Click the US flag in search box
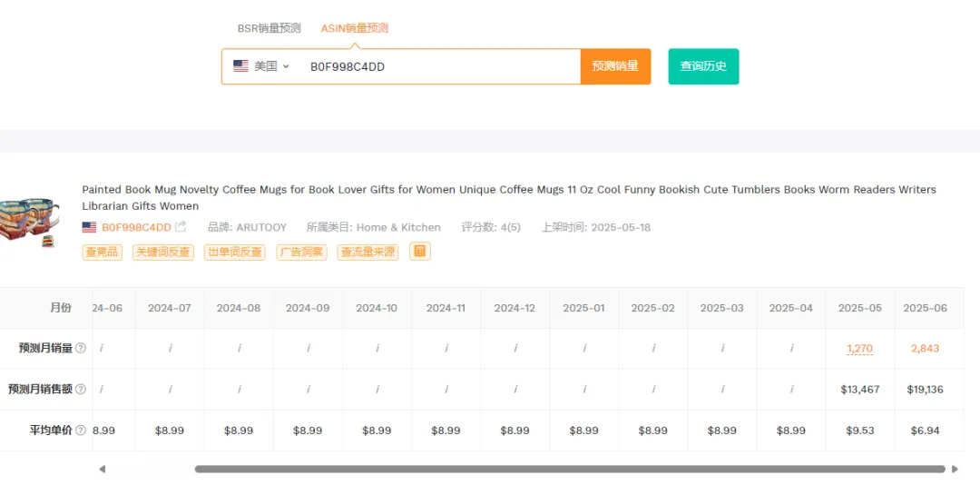 [240, 66]
